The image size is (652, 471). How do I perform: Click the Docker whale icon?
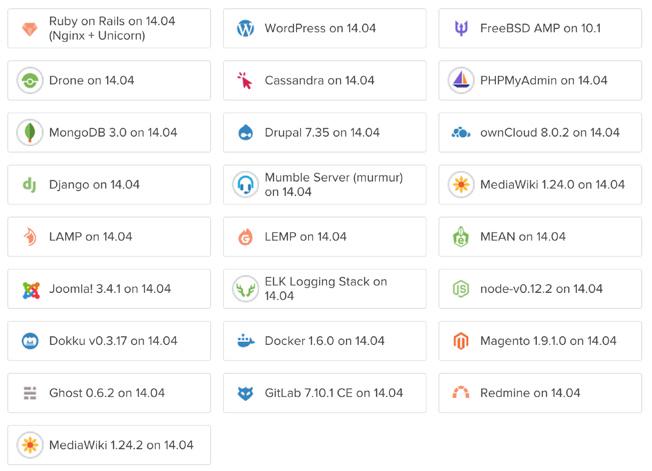245,341
